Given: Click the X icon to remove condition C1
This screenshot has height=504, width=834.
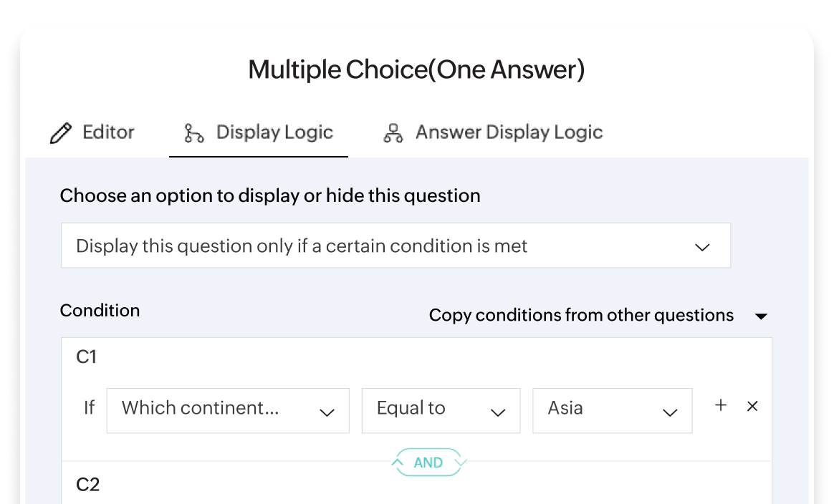Looking at the screenshot, I should tap(752, 406).
